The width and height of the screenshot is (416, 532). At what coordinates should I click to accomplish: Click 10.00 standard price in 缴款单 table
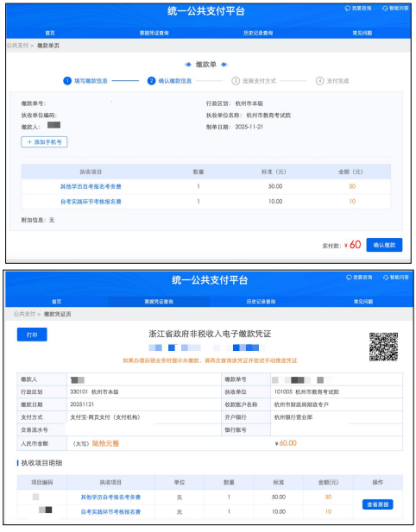click(x=275, y=202)
